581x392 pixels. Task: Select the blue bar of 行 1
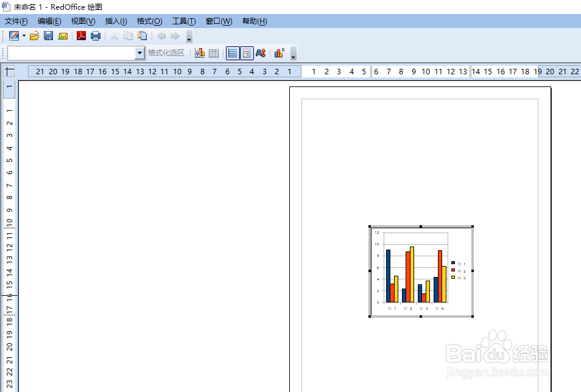click(x=389, y=276)
